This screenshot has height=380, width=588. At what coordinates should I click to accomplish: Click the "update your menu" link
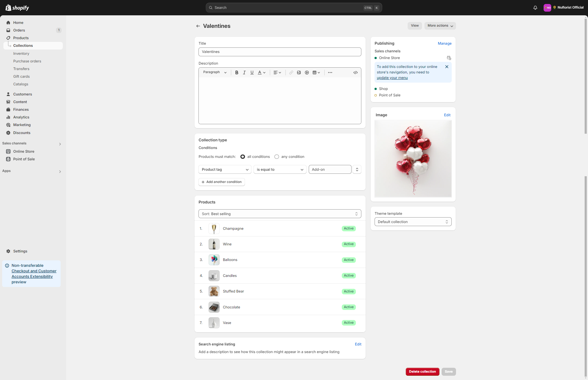pos(392,78)
